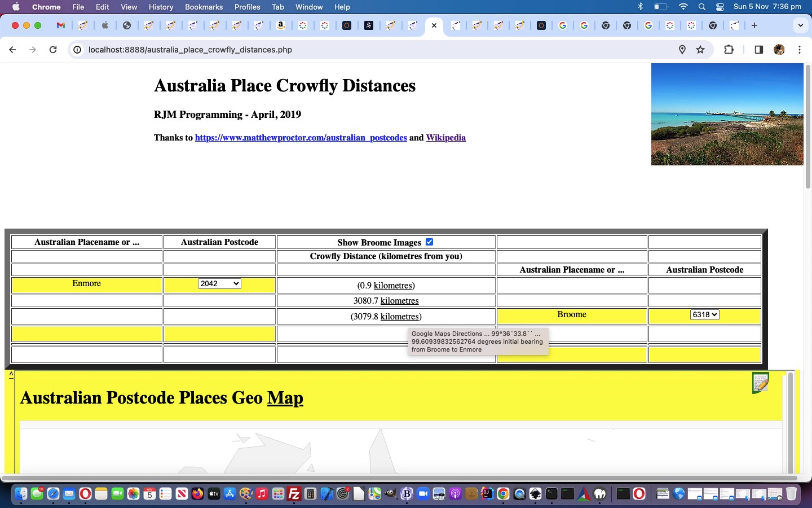Viewport: 812px width, 508px height.
Task: Open FileZilla from the Dock
Action: point(294,494)
